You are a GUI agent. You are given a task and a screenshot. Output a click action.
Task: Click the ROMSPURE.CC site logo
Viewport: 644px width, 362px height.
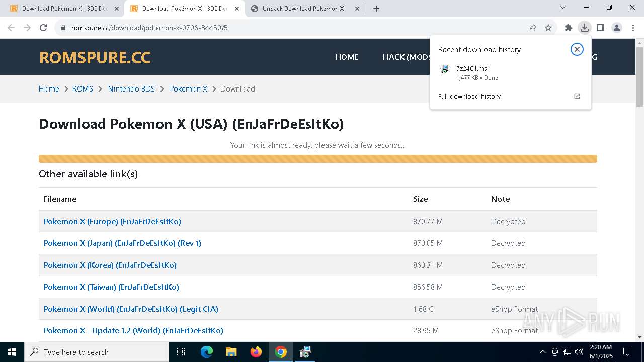[95, 57]
